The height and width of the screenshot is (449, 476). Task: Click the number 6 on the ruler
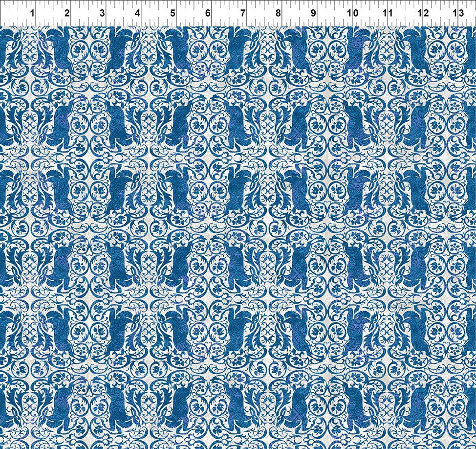208,13
